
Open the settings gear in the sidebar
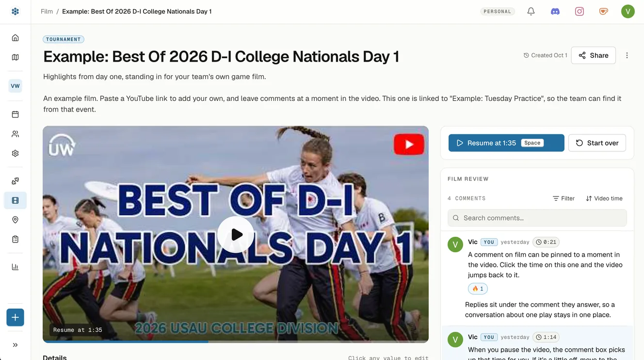(15, 153)
